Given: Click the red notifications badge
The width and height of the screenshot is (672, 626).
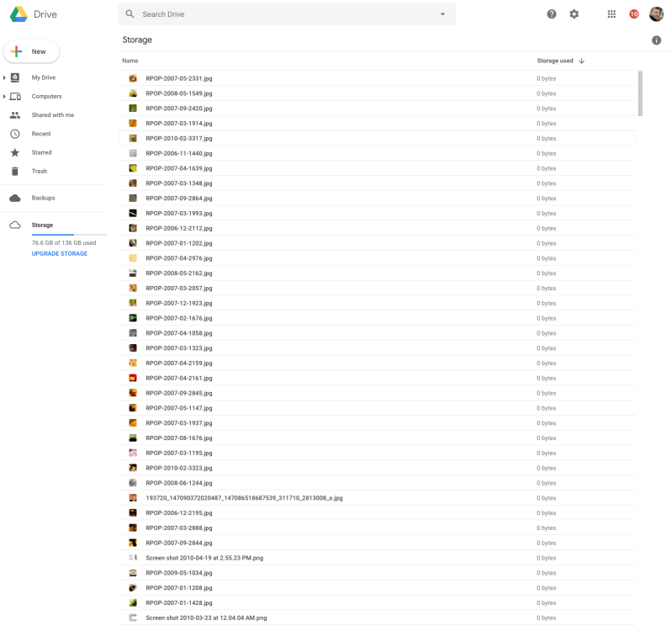Looking at the screenshot, I should point(634,14).
